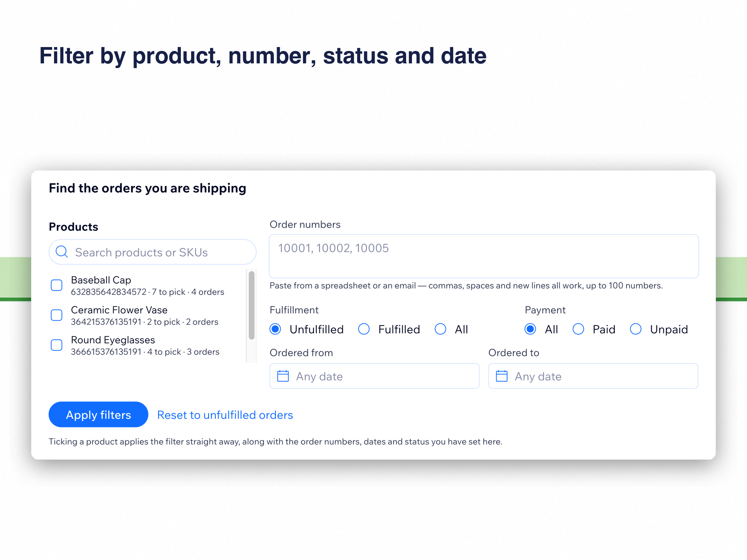Open the Ordered to date picker
This screenshot has height=560, width=747.
point(593,376)
